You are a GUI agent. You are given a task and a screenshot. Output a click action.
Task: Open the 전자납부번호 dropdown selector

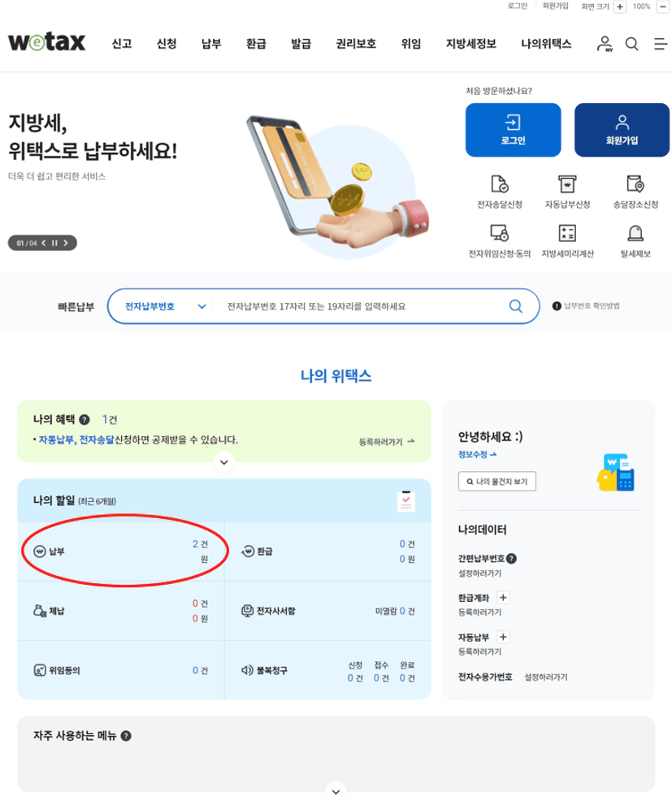point(165,307)
